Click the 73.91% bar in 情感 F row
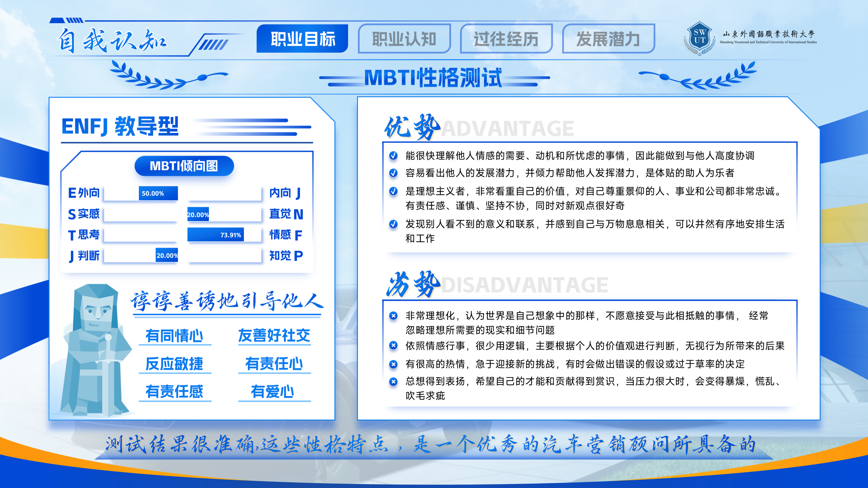This screenshot has height=488, width=868. 216,235
